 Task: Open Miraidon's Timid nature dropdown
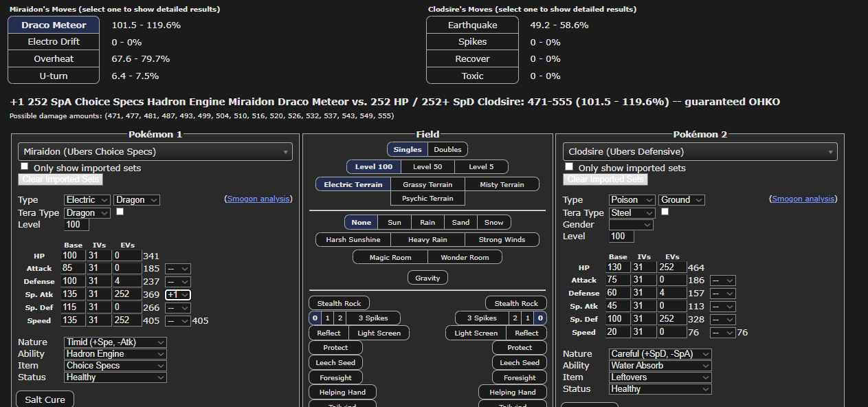pyautogui.click(x=115, y=342)
